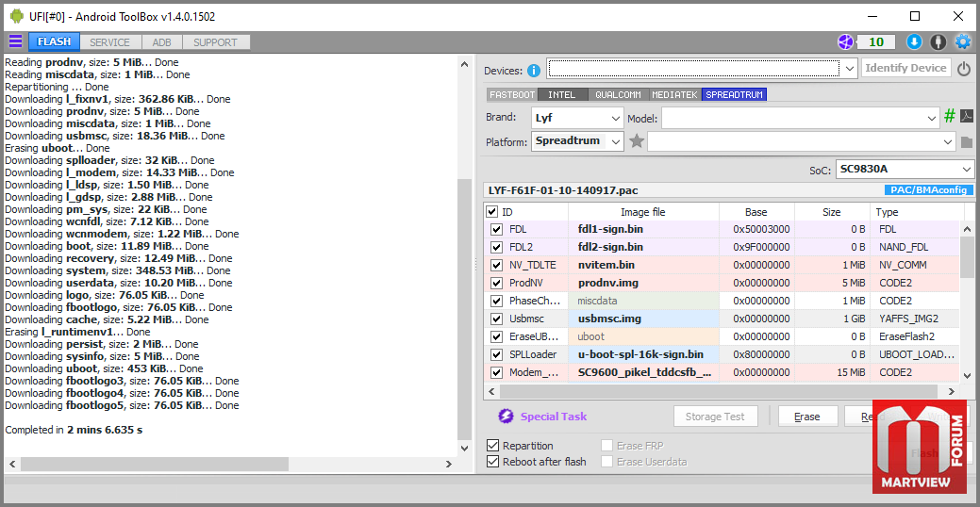Click the partition table scroll down arrow

[x=968, y=375]
